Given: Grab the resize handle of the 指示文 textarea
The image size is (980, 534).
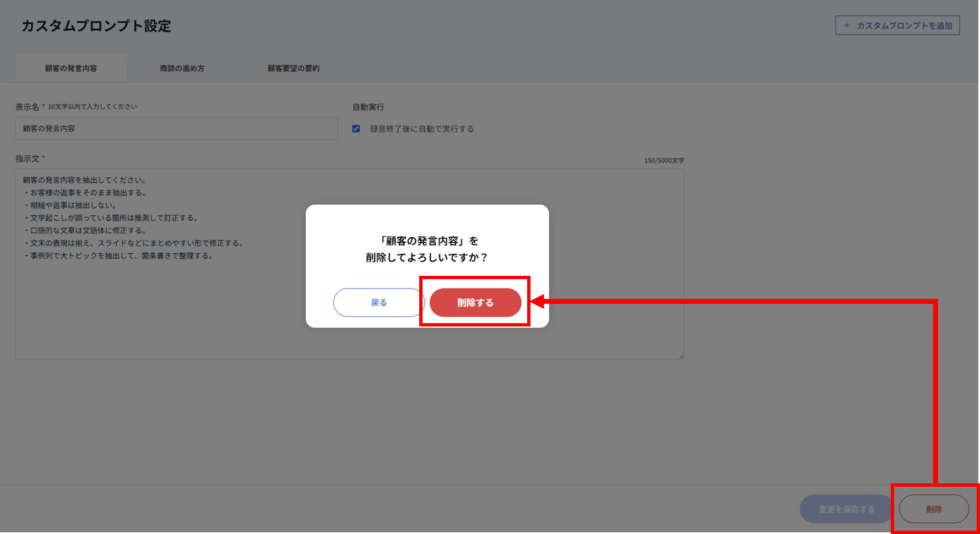Looking at the screenshot, I should (x=681, y=356).
